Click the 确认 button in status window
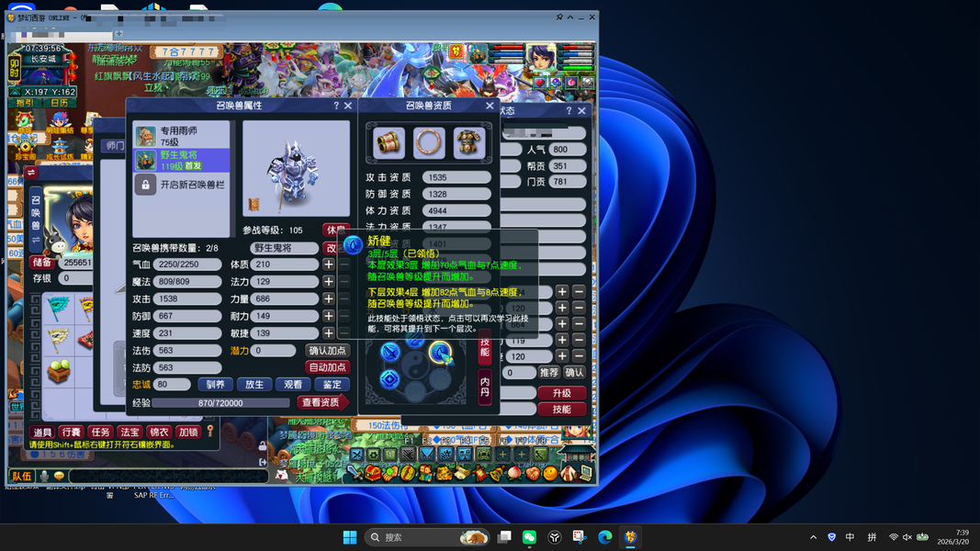980x551 pixels. (574, 372)
